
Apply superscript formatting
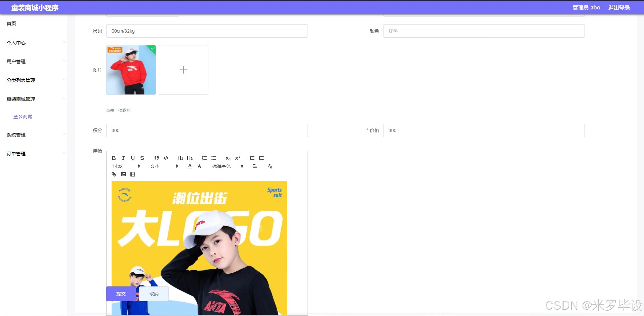click(x=238, y=158)
